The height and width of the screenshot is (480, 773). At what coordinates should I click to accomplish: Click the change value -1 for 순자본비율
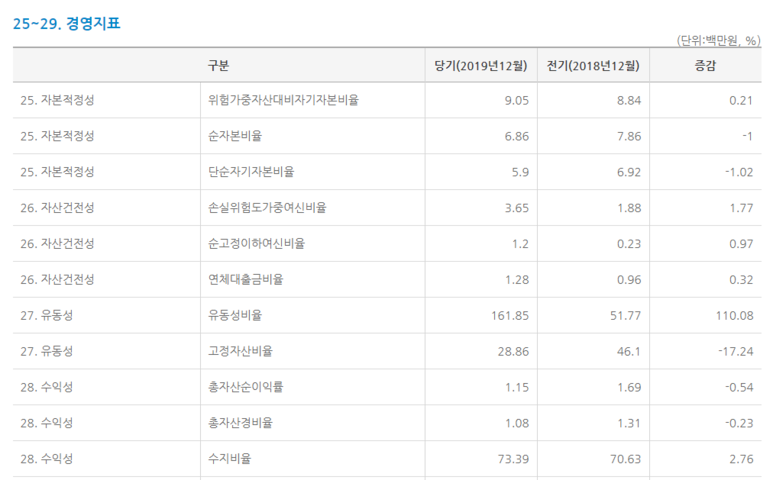(747, 137)
